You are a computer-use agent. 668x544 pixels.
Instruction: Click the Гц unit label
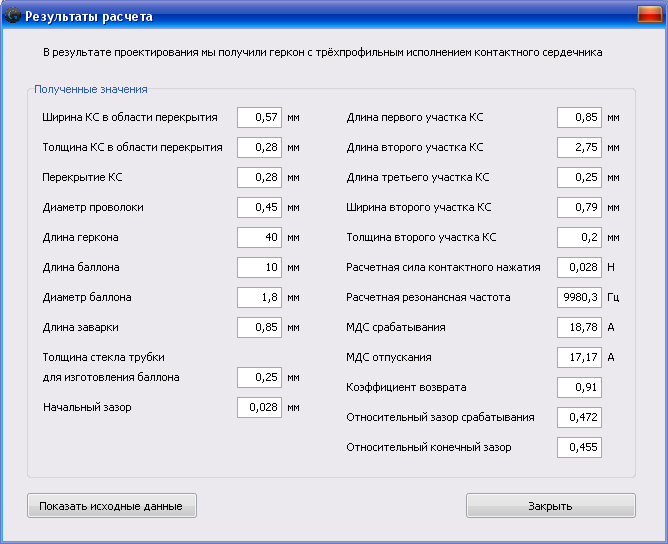(613, 297)
